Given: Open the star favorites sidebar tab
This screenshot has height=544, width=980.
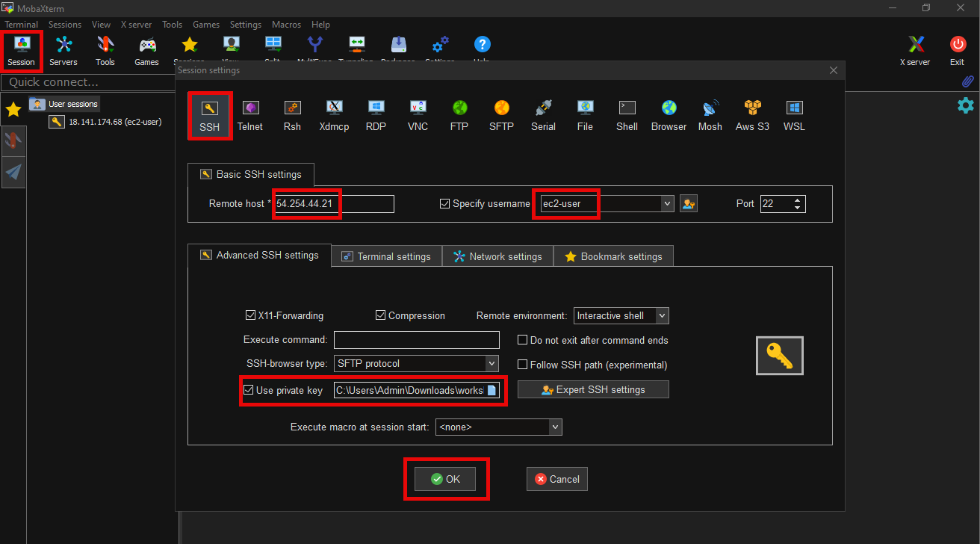Looking at the screenshot, I should pyautogui.click(x=13, y=110).
